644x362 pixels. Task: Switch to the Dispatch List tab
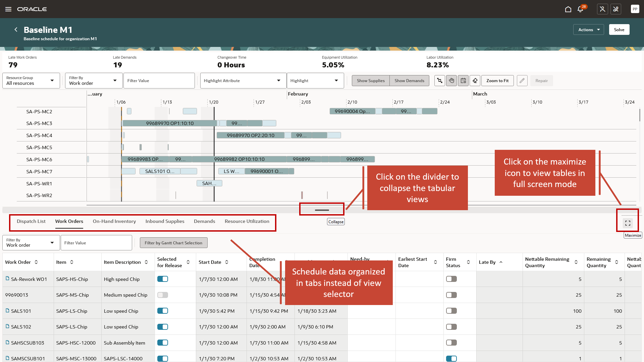(x=31, y=221)
